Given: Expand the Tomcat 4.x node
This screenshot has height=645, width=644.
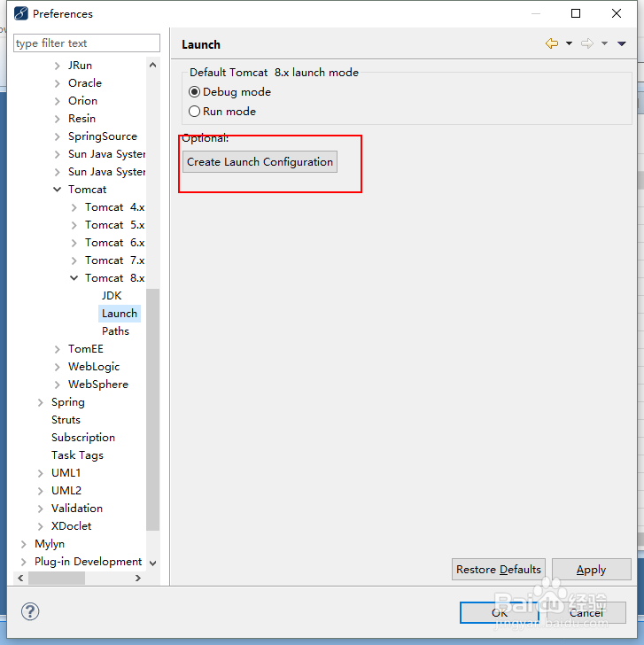Looking at the screenshot, I should click(74, 207).
